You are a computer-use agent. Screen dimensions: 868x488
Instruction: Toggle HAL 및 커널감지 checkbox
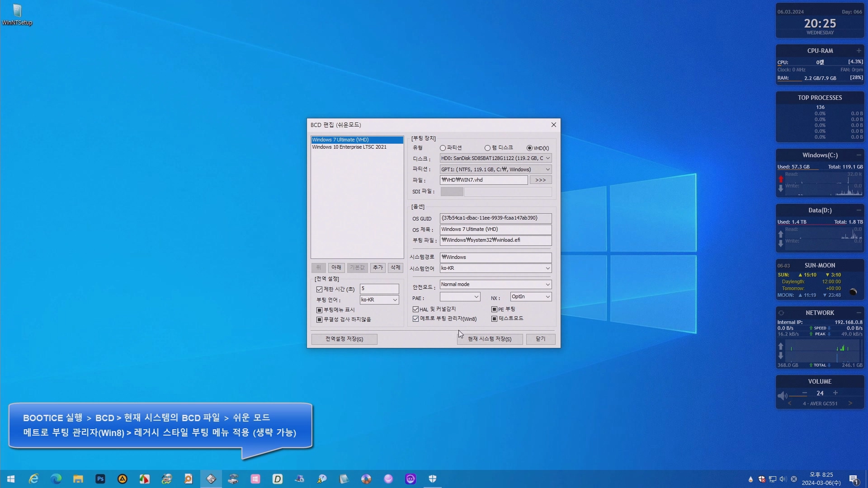coord(415,309)
